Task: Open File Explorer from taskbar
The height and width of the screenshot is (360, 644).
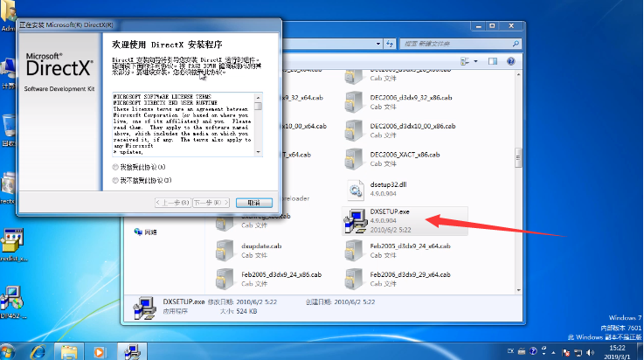Action: click(69, 352)
